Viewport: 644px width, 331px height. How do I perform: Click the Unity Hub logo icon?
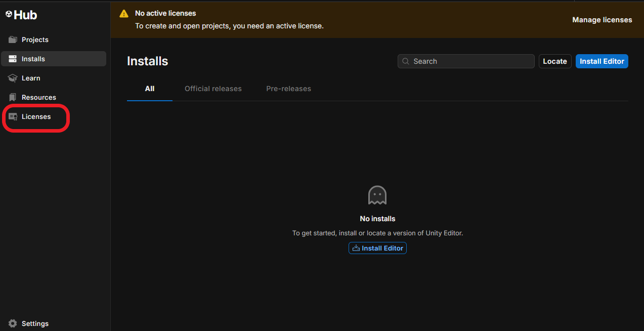pos(9,15)
